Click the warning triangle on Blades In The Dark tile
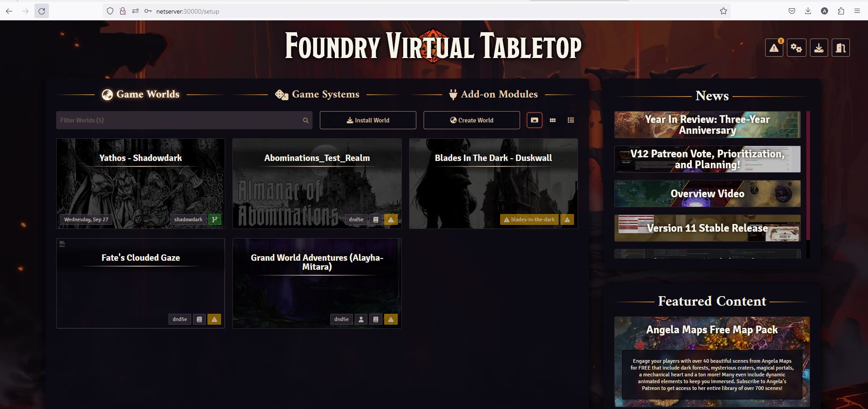 point(567,219)
